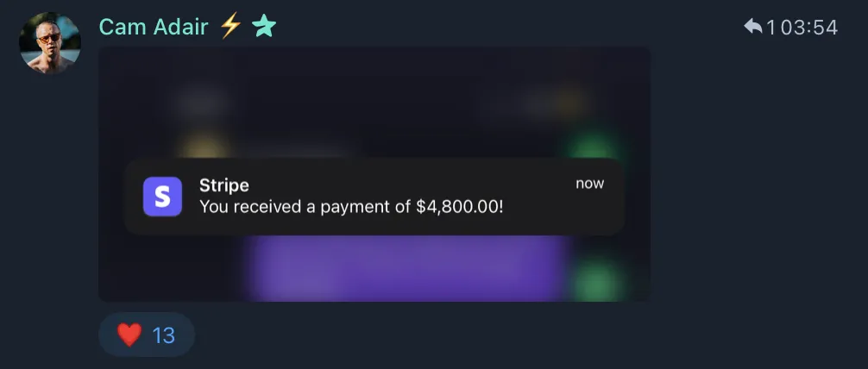Click the 03:54 message timestamp
Screen dimensions: 868x369
pos(808,27)
